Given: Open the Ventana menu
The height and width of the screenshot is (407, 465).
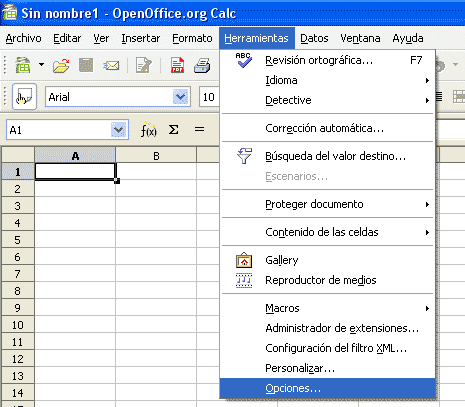Looking at the screenshot, I should click(360, 38).
